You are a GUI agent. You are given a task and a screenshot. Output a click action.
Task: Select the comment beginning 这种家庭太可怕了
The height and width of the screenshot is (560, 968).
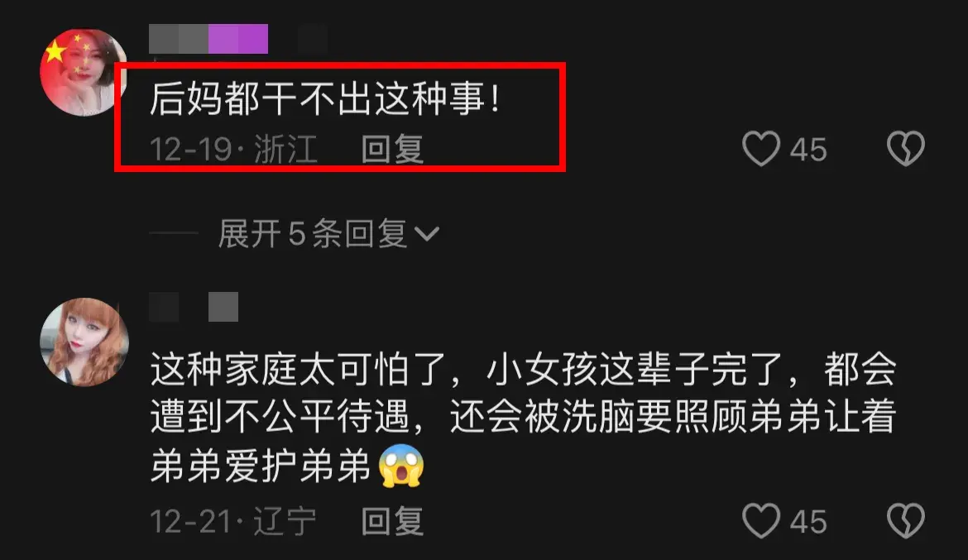pos(523,418)
